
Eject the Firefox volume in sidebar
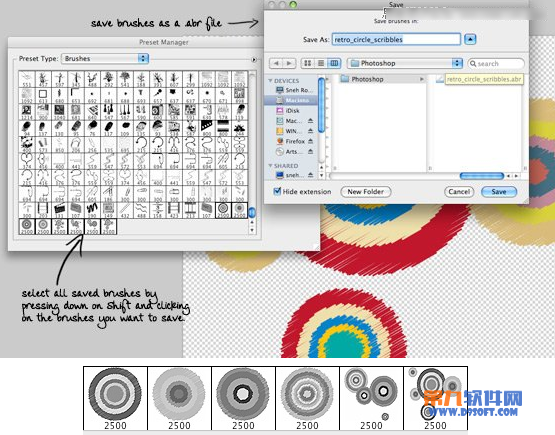[310, 141]
